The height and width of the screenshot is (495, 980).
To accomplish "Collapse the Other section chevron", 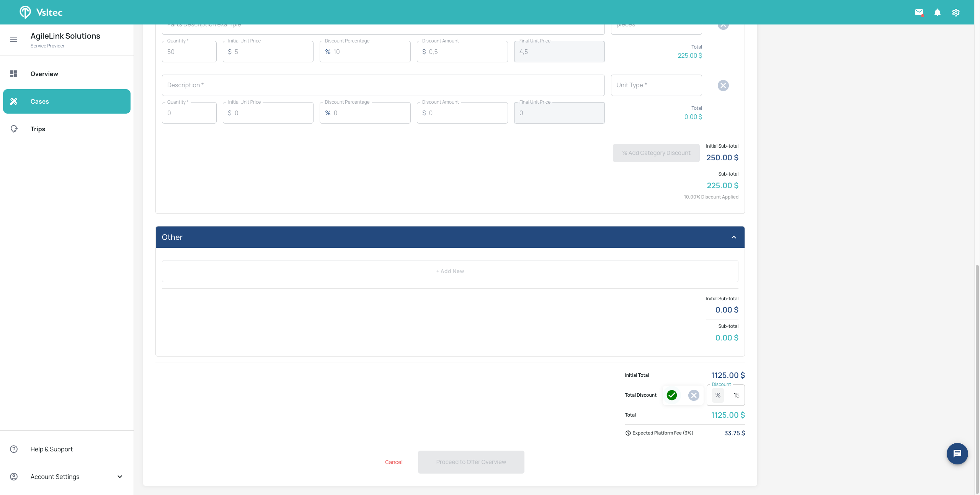I will pos(734,237).
